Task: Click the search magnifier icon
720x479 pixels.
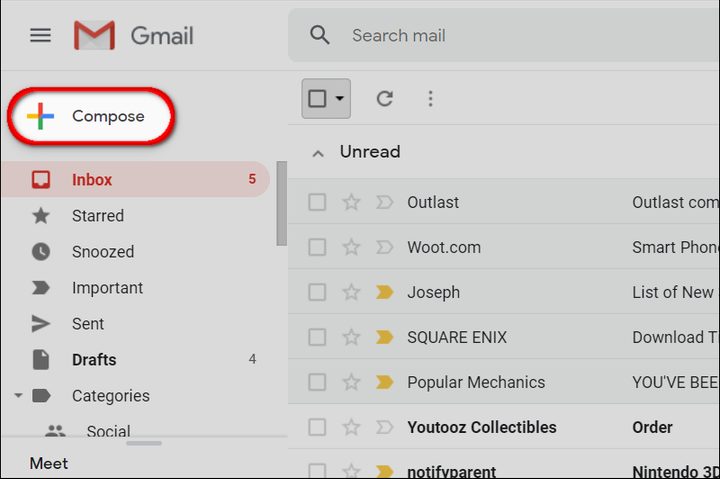Action: (x=320, y=35)
